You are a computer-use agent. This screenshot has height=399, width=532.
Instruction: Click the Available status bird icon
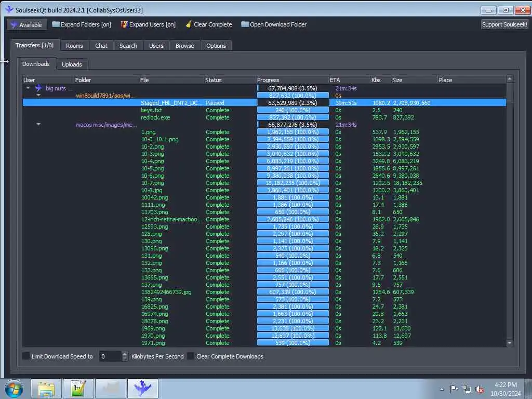point(14,24)
